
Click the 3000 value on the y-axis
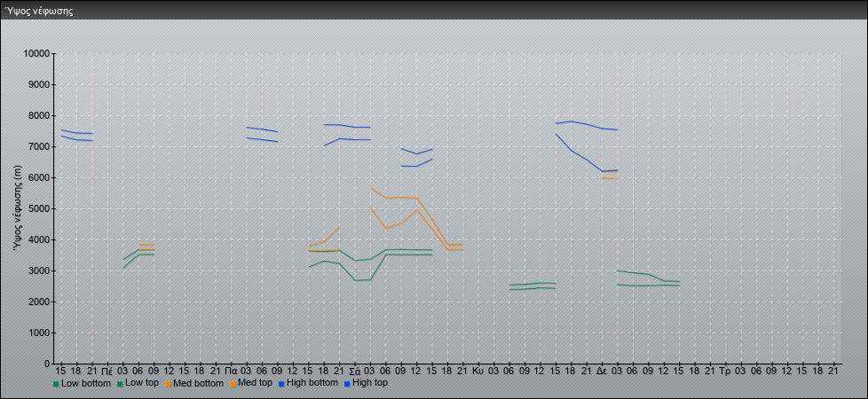[x=39, y=270]
